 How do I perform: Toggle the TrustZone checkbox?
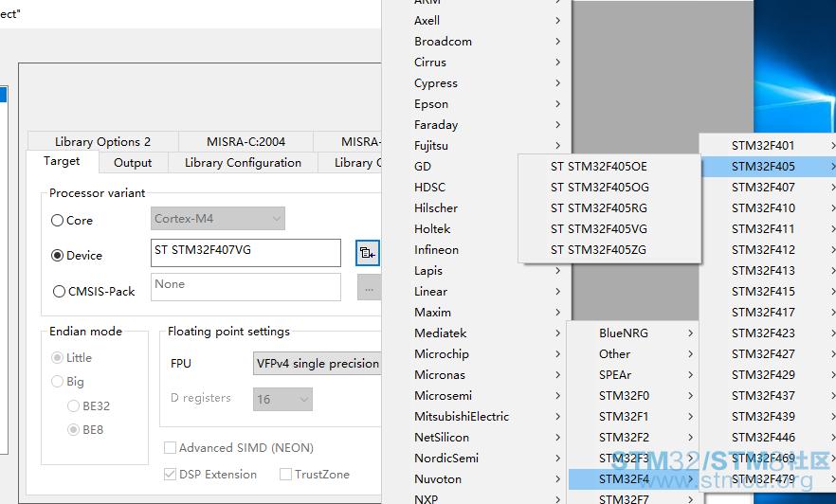[x=286, y=474]
